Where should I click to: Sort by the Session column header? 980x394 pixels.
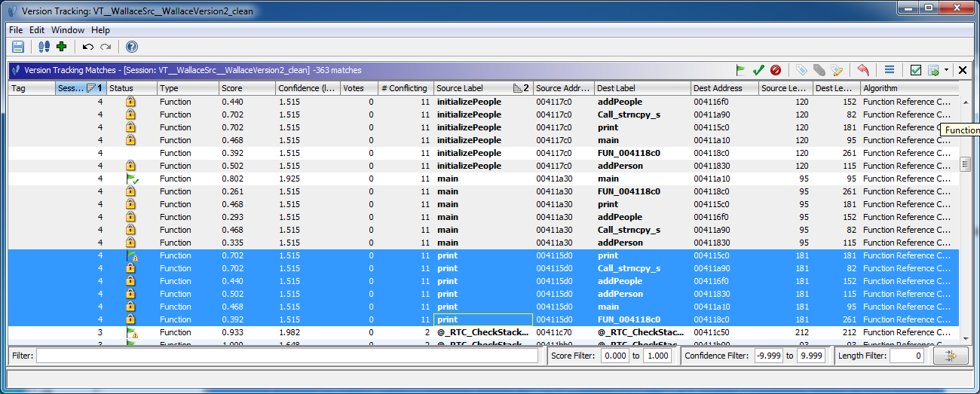tap(72, 88)
